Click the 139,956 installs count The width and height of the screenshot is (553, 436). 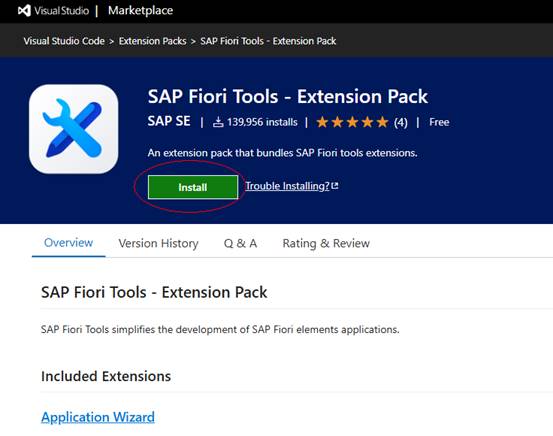(x=262, y=122)
